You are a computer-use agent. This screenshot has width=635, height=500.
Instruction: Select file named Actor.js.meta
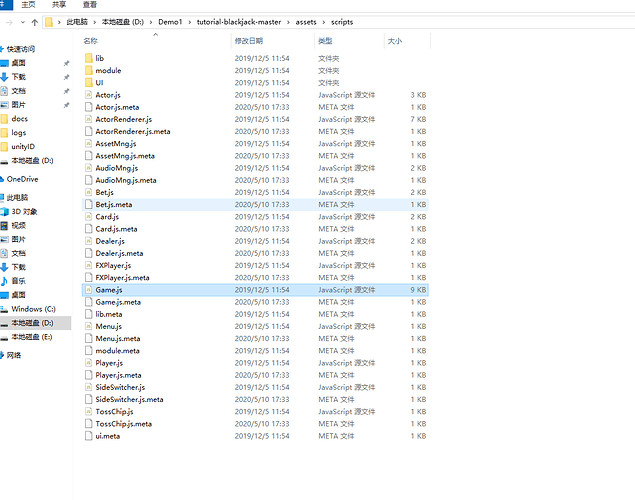click(117, 107)
